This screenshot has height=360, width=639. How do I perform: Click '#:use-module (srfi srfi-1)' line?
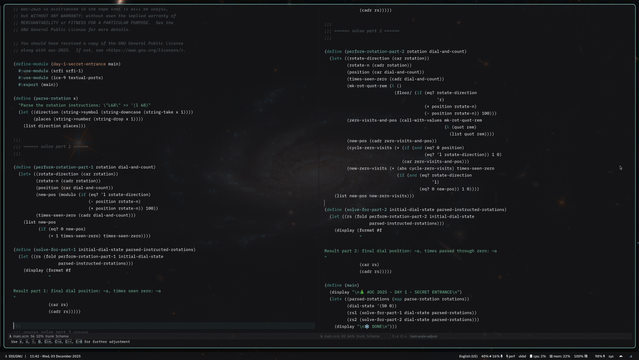(50, 71)
